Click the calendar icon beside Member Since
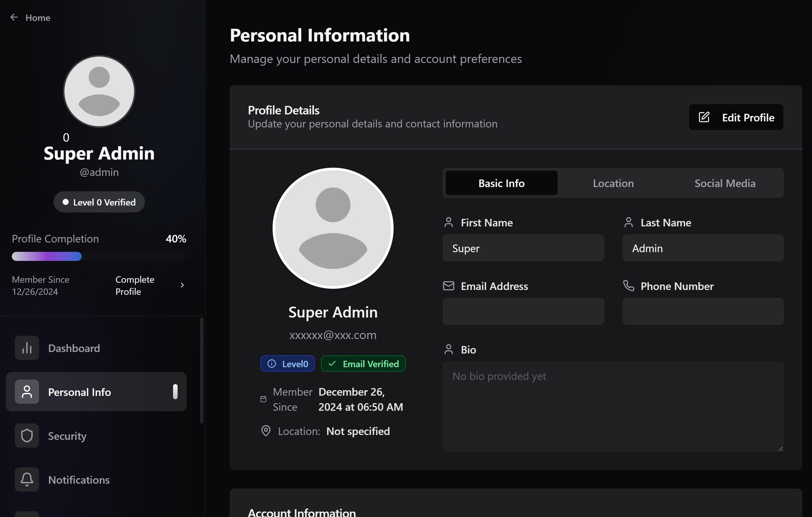Image resolution: width=812 pixels, height=517 pixels. coord(264,399)
